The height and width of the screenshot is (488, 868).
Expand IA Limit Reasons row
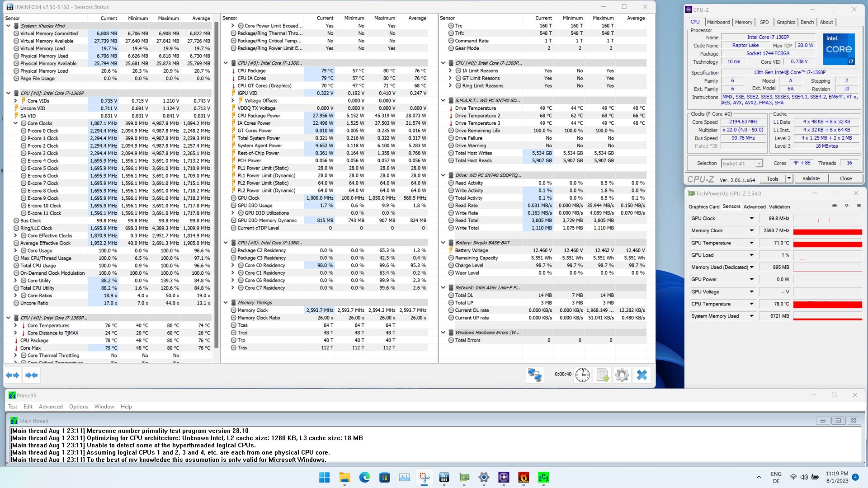pos(450,70)
